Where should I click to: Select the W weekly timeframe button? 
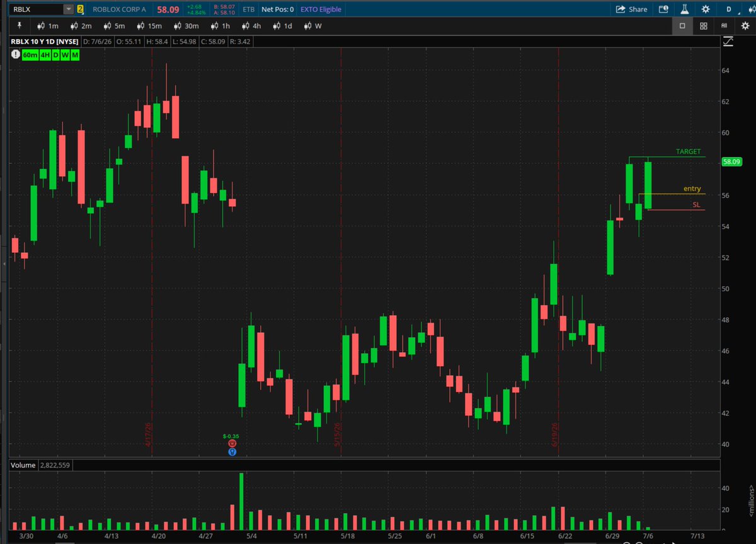(x=313, y=26)
